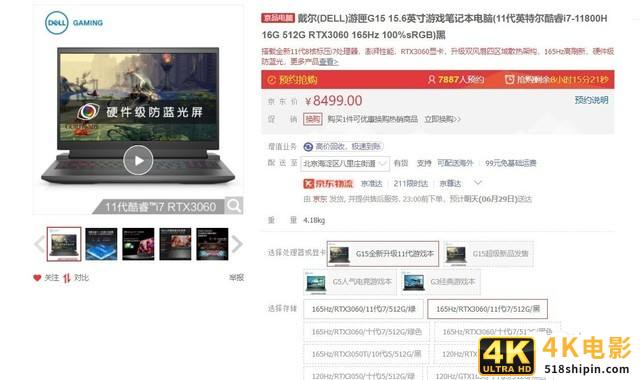Screen dimensions: 640x380
Task: Click the 京准达 delivery text
Action: (x=372, y=184)
